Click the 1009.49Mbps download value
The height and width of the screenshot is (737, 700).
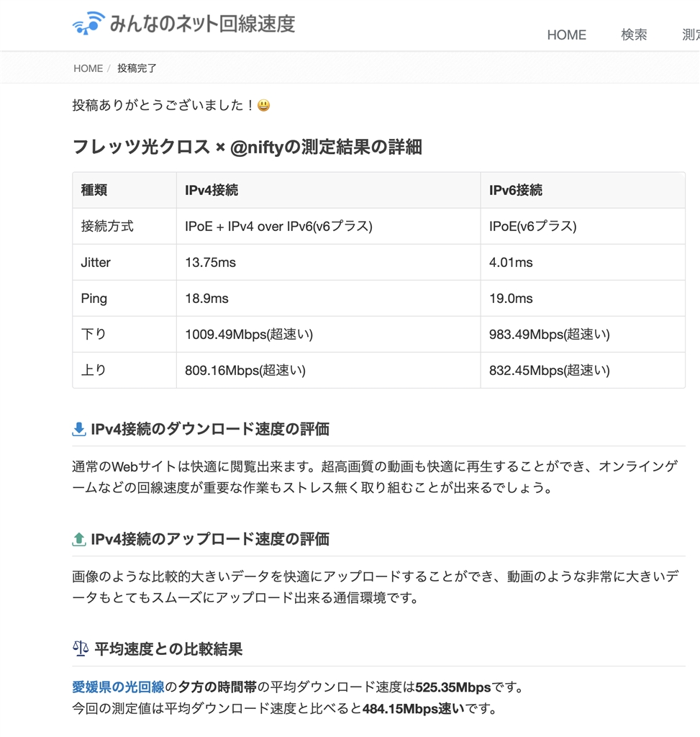(249, 334)
